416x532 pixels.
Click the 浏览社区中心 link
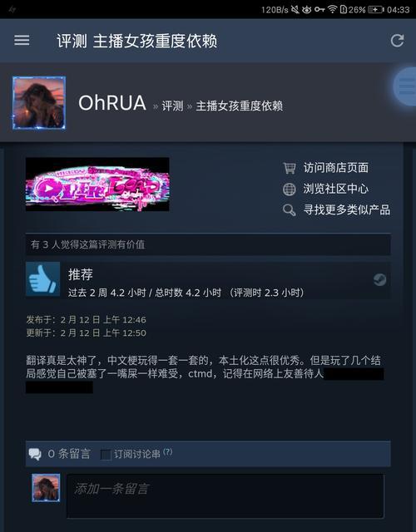tap(335, 189)
